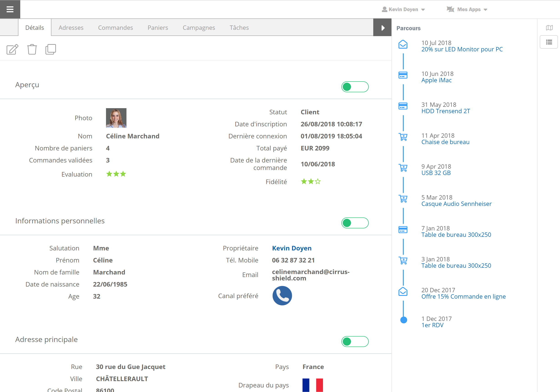560x392 pixels.
Task: Select the Commandes tab
Action: point(116,28)
